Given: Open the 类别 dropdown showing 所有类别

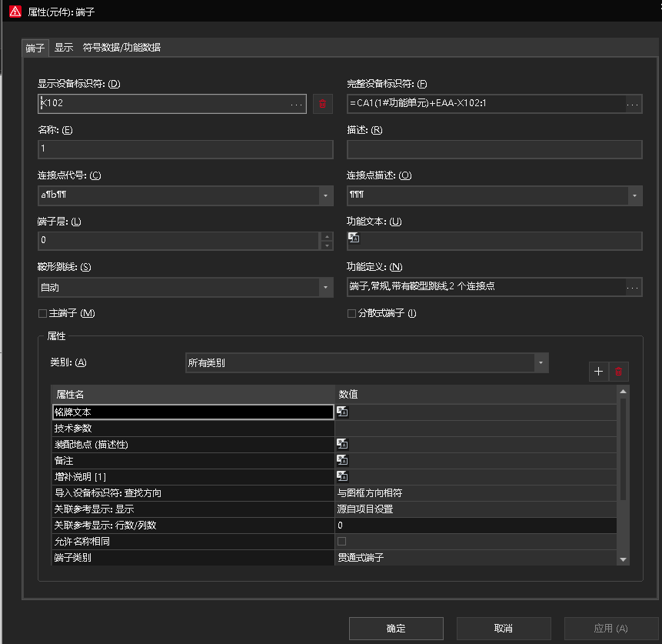Looking at the screenshot, I should pyautogui.click(x=540, y=363).
